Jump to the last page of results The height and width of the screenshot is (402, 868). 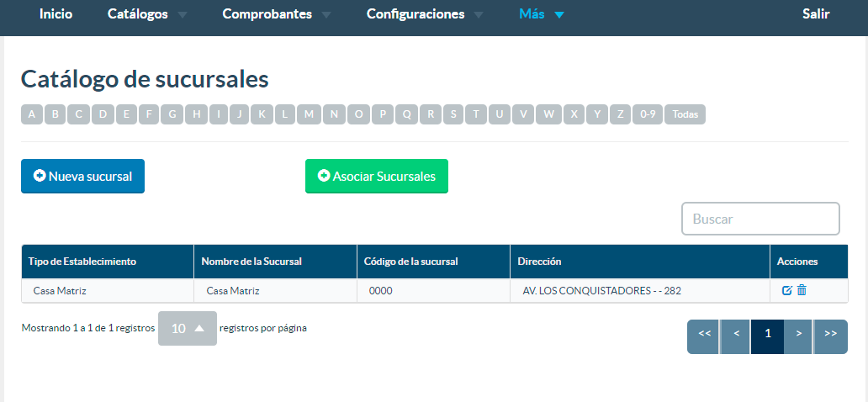click(831, 334)
